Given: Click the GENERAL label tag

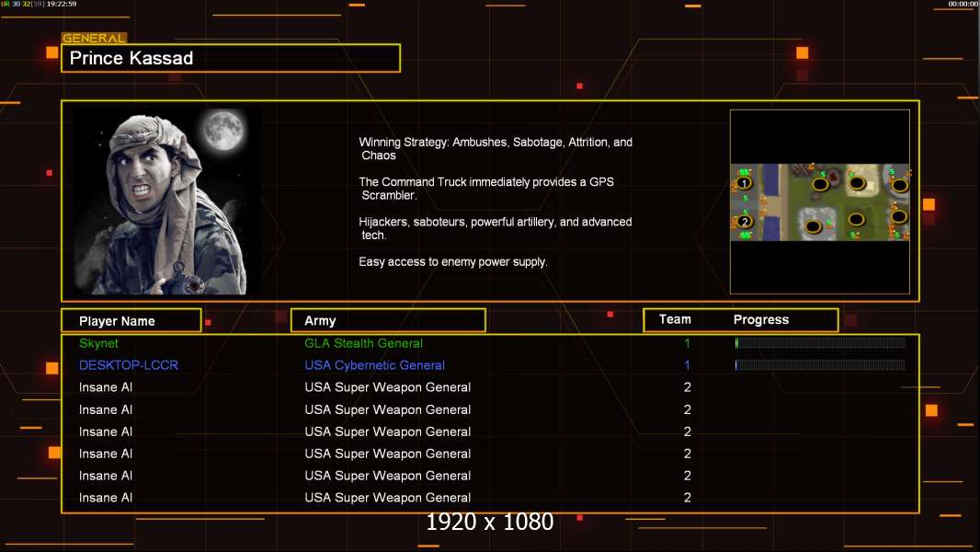Looking at the screenshot, I should tap(95, 38).
